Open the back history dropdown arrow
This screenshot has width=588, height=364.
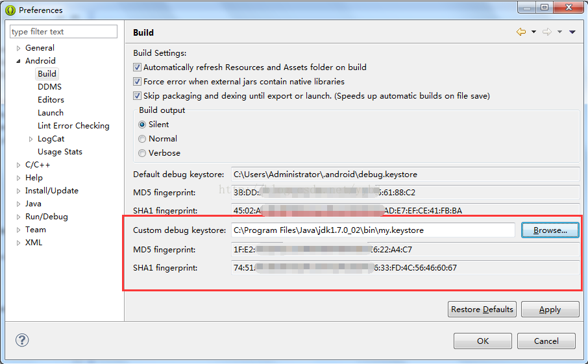(x=533, y=32)
